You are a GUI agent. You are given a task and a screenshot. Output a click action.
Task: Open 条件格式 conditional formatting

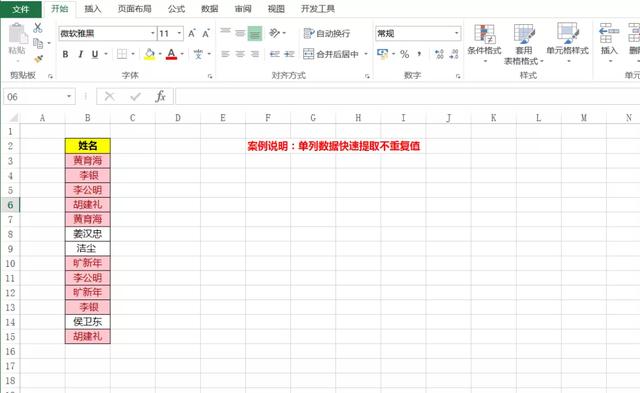point(484,43)
